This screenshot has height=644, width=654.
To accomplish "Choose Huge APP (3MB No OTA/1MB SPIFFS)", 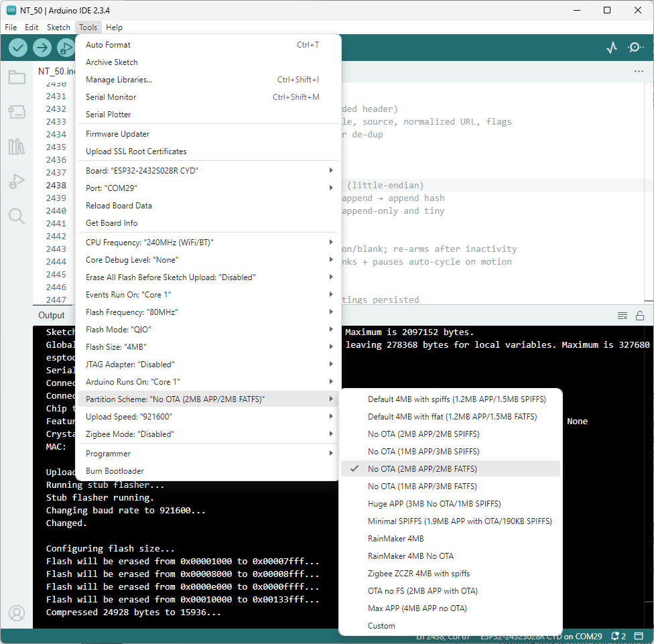I will [434, 504].
